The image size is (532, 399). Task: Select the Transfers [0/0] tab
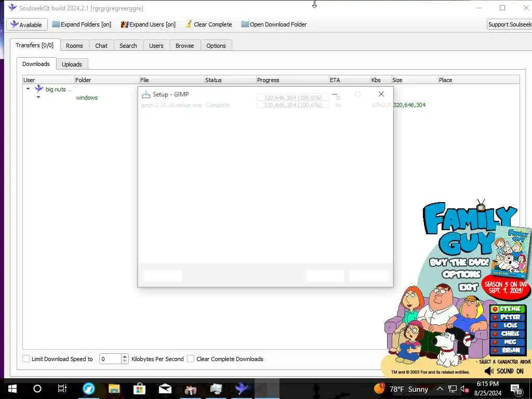pos(35,45)
